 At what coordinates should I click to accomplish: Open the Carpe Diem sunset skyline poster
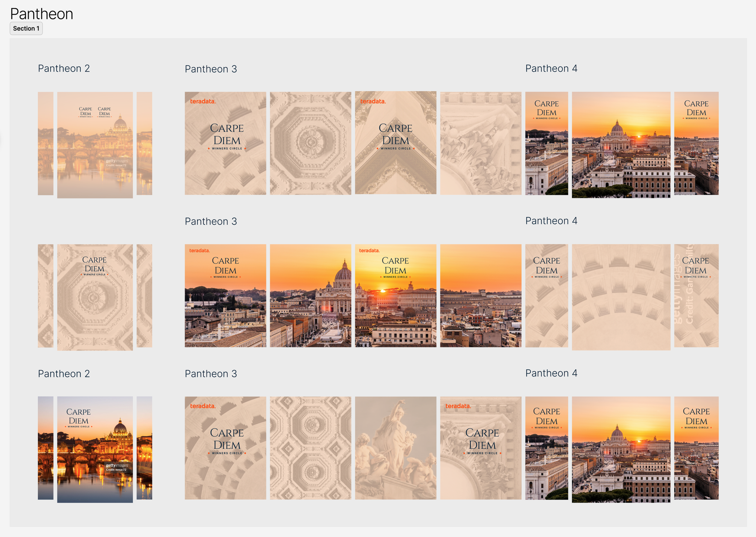coord(225,294)
